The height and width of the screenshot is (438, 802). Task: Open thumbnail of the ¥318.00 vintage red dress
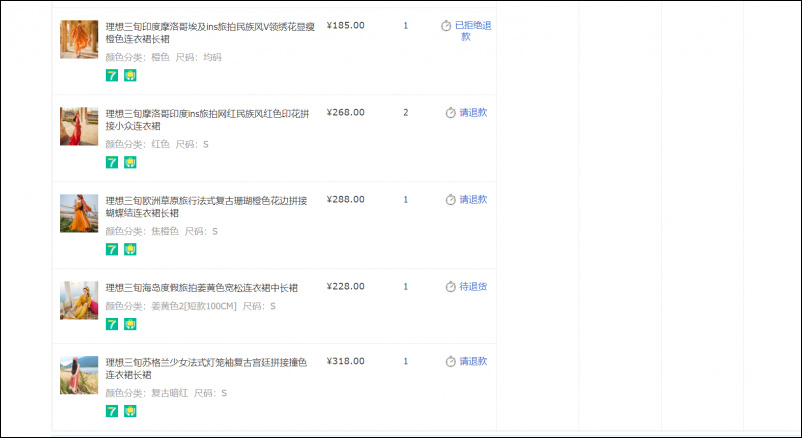79,375
